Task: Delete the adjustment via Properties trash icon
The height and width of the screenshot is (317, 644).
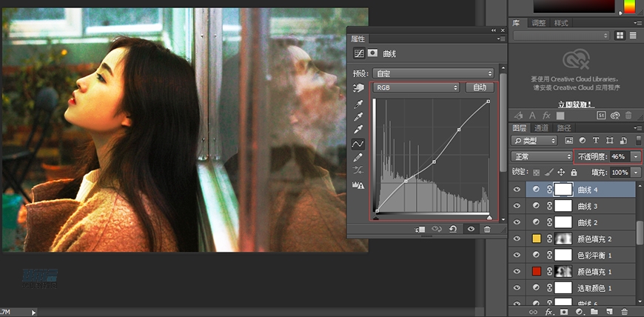Action: [x=487, y=230]
